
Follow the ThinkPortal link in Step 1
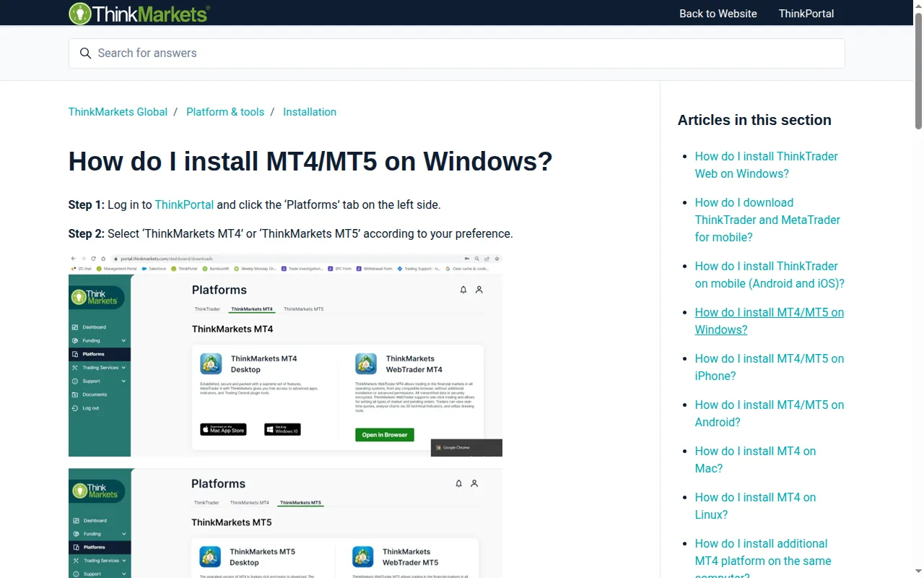click(x=184, y=204)
